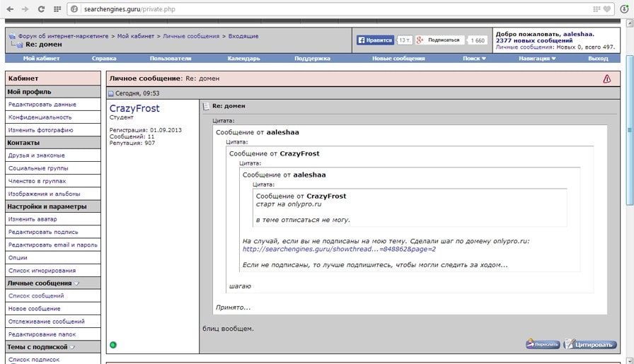Open Календарь in the navigation bar
This screenshot has width=634, height=364.
[x=243, y=59]
